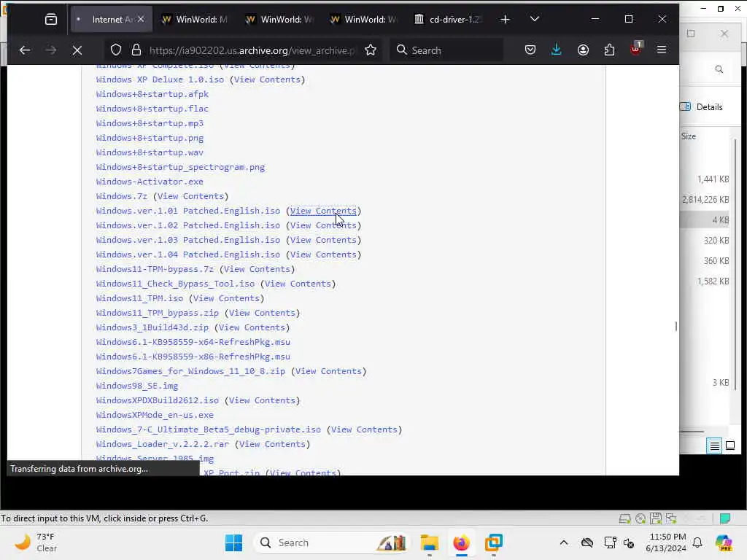The image size is (747, 560).
Task: Bookmark this page with star icon
Action: [371, 50]
